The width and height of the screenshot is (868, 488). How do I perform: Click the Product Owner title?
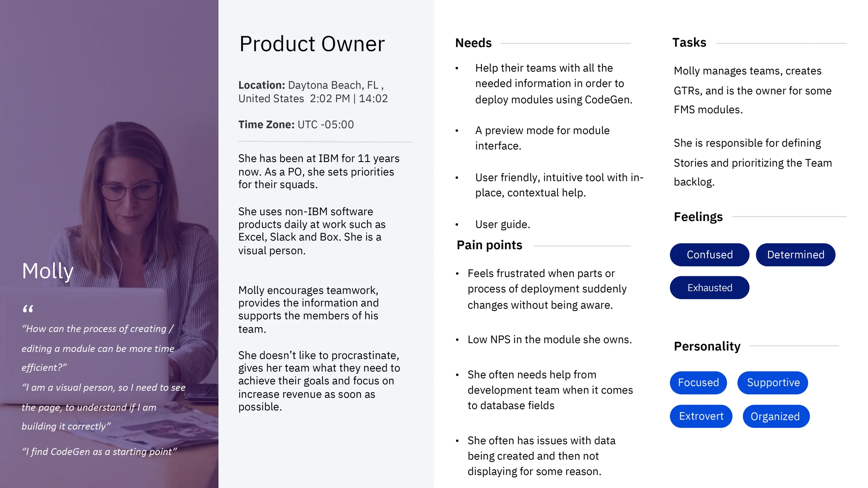312,44
